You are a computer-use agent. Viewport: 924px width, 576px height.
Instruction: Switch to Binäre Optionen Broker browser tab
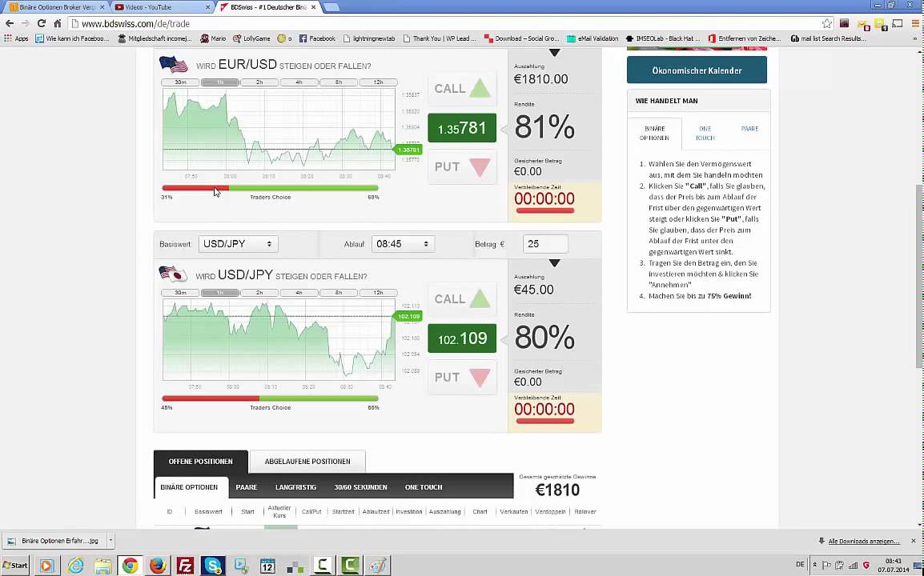click(57, 7)
